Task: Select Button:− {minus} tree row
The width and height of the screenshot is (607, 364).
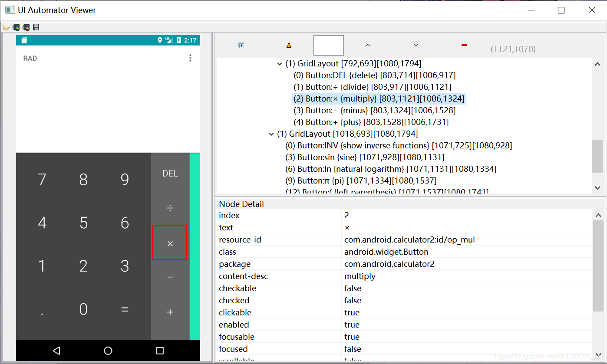Action: (375, 110)
